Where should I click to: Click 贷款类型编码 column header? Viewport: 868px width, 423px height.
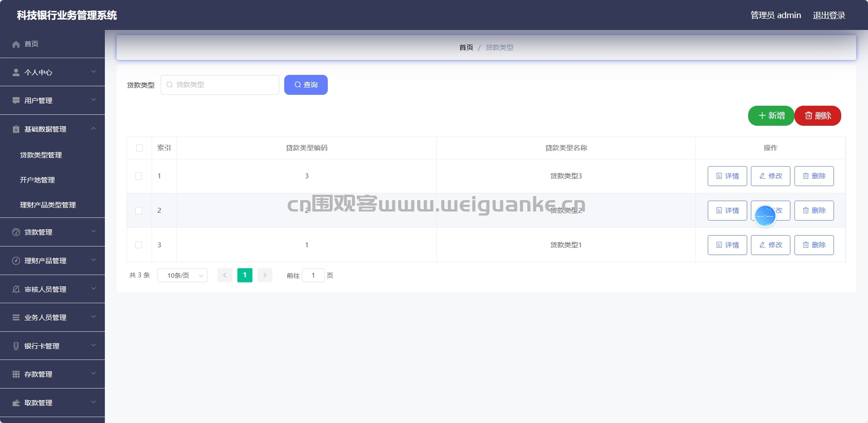tap(306, 148)
